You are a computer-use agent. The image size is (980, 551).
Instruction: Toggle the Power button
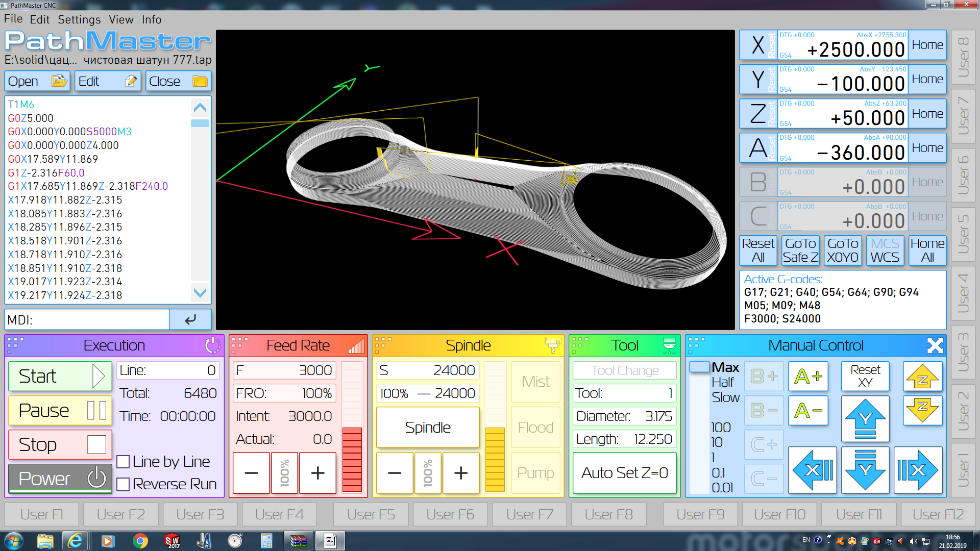point(60,479)
